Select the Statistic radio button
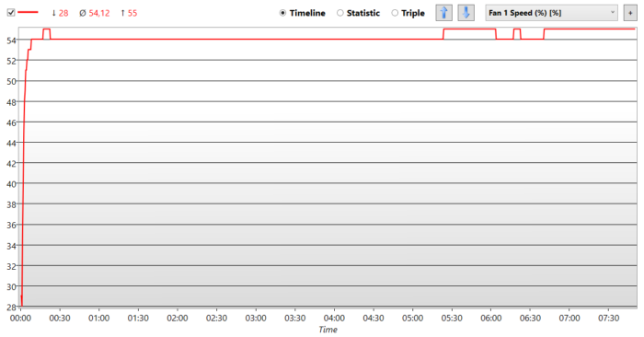The height and width of the screenshot is (337, 644). (340, 13)
